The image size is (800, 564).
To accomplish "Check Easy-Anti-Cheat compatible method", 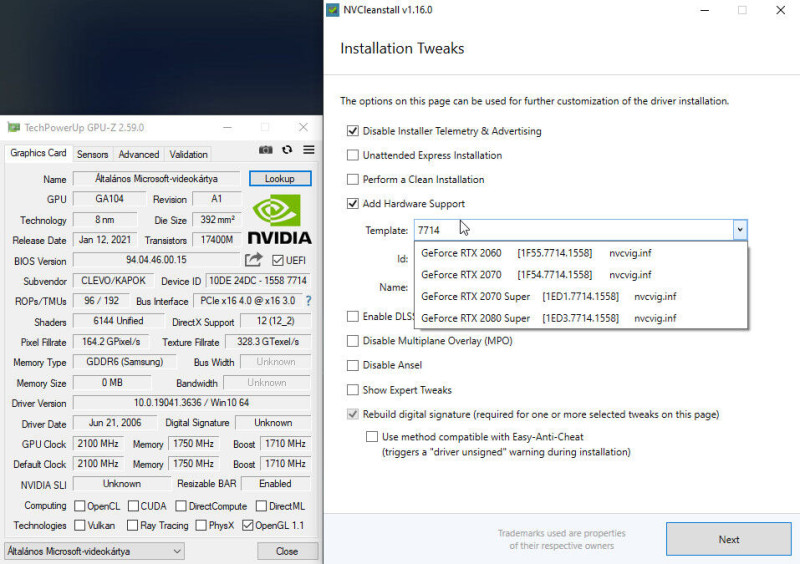I will coord(372,436).
